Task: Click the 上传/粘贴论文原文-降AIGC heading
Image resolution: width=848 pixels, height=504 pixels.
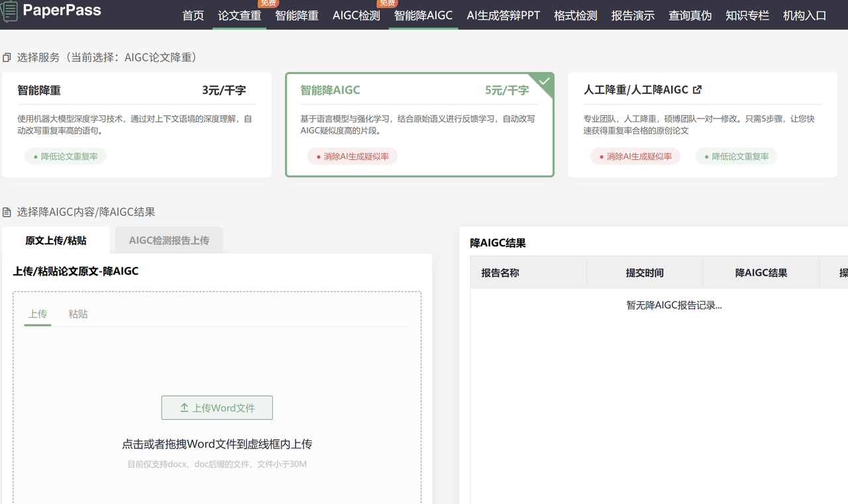Action: (76, 271)
